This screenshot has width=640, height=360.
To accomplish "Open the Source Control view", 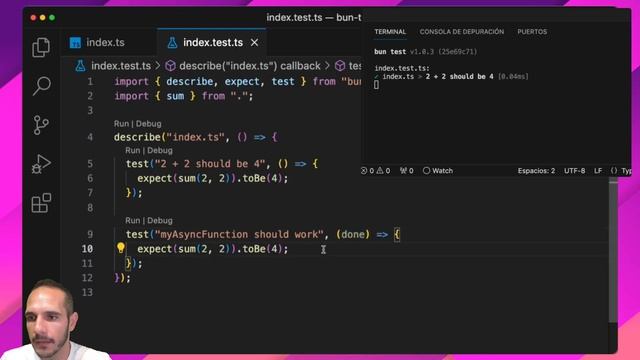I will click(41, 125).
